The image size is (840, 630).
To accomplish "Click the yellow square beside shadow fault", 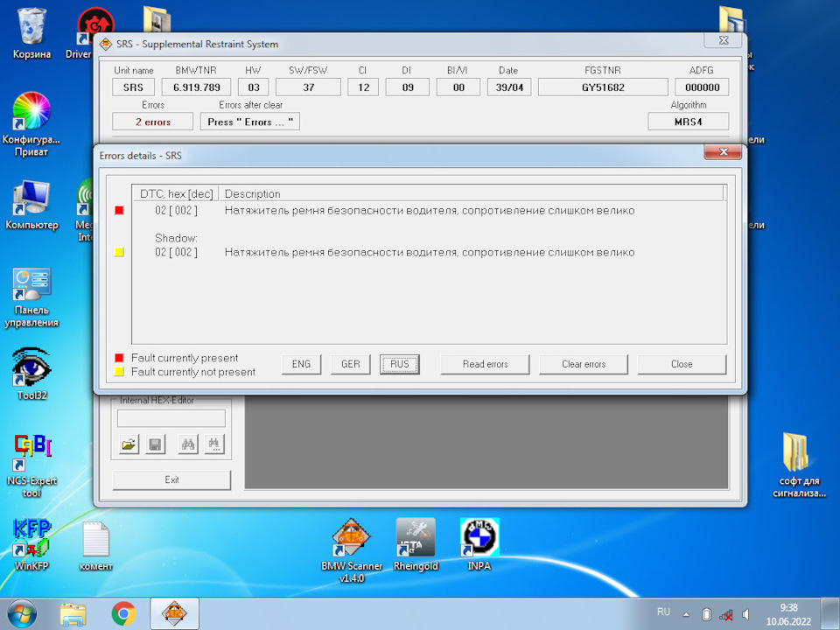I will point(119,252).
